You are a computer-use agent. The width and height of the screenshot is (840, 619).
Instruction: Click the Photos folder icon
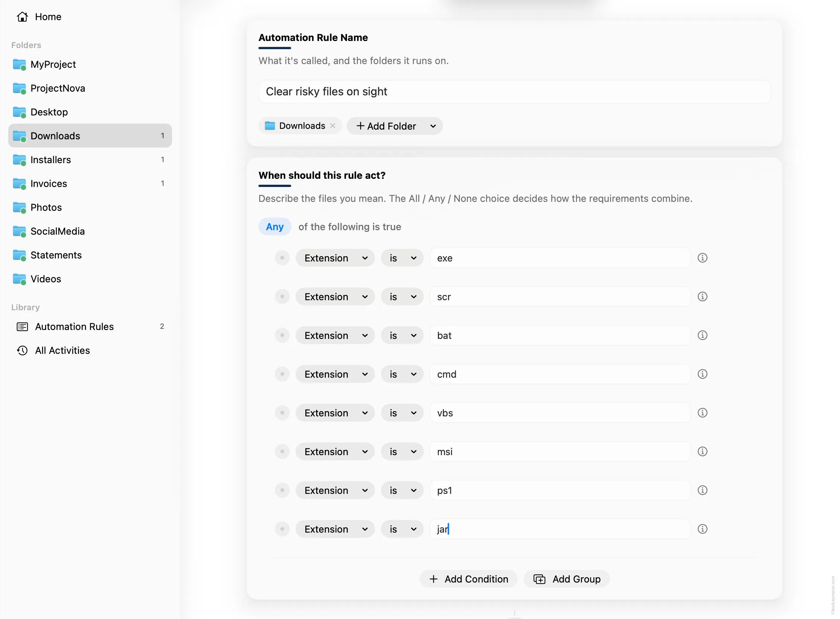pyautogui.click(x=19, y=207)
